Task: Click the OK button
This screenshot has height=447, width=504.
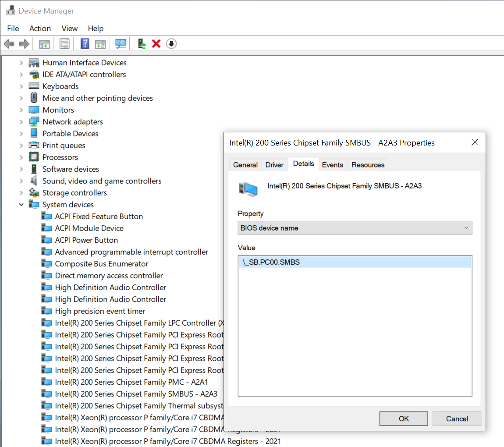Action: pos(404,419)
